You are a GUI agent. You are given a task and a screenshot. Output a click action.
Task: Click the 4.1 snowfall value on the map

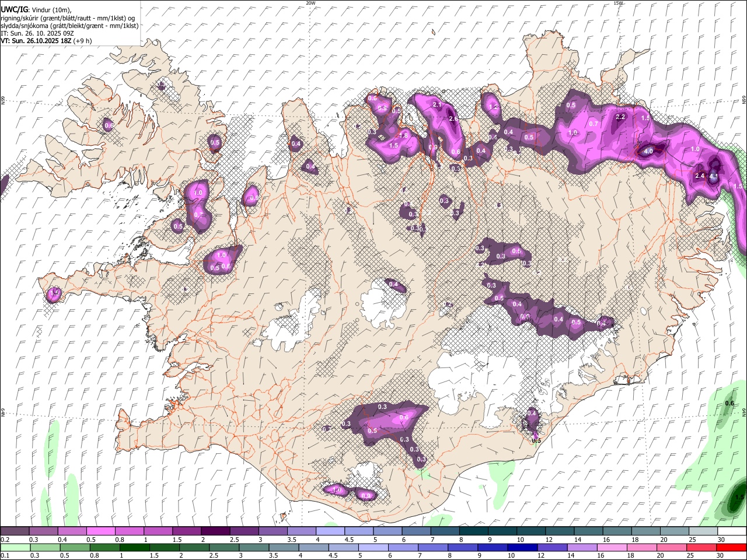point(713,176)
